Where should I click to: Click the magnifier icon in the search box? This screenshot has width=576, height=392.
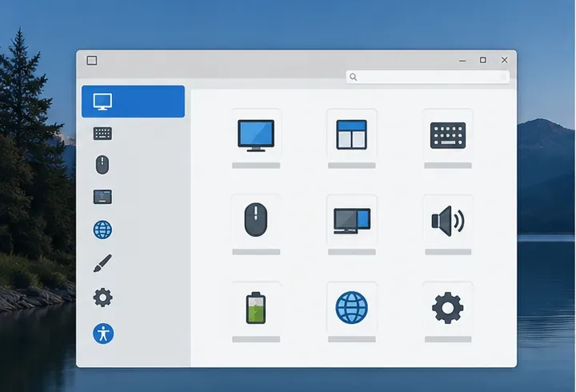click(x=354, y=77)
